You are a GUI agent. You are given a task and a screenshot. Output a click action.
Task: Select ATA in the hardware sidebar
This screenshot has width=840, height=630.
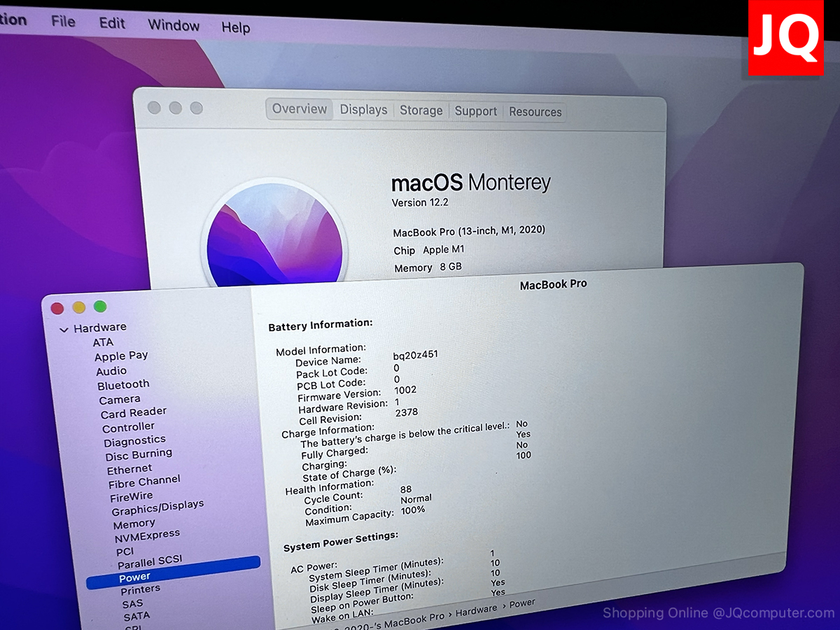pos(103,342)
